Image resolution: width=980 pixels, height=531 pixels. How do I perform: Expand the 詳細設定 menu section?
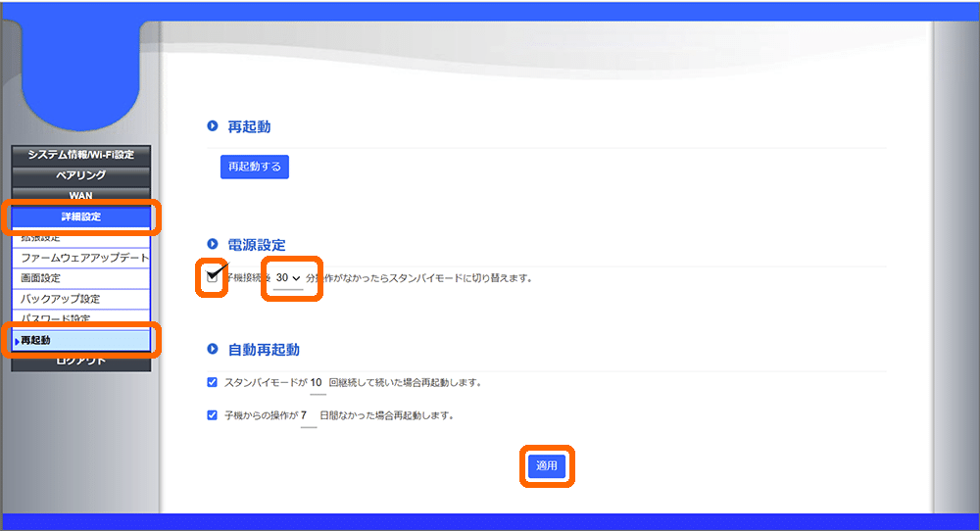pyautogui.click(x=80, y=217)
